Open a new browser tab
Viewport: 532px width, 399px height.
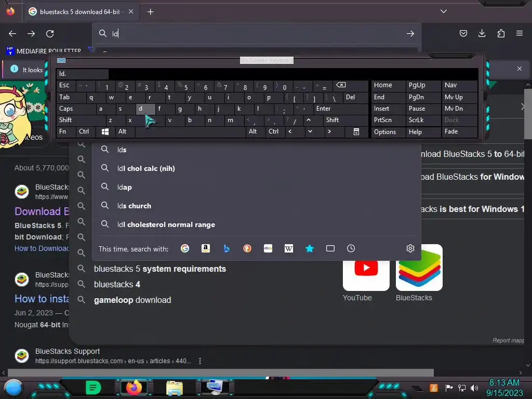150,12
